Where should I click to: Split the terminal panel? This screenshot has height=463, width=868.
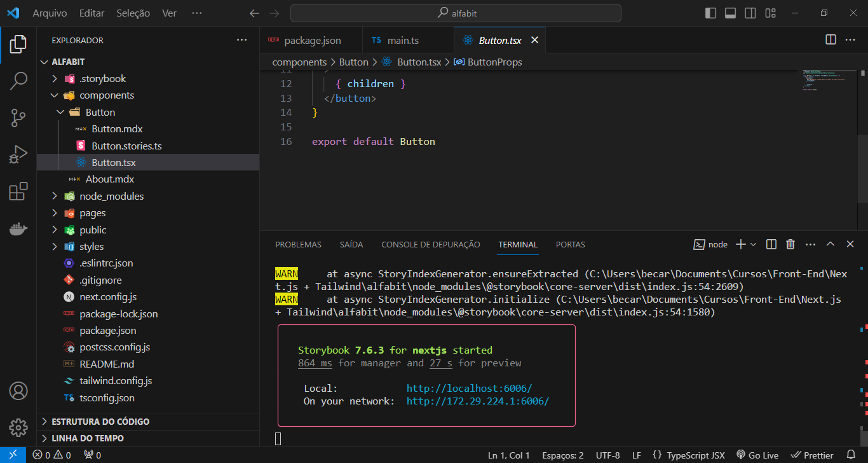[x=771, y=244]
